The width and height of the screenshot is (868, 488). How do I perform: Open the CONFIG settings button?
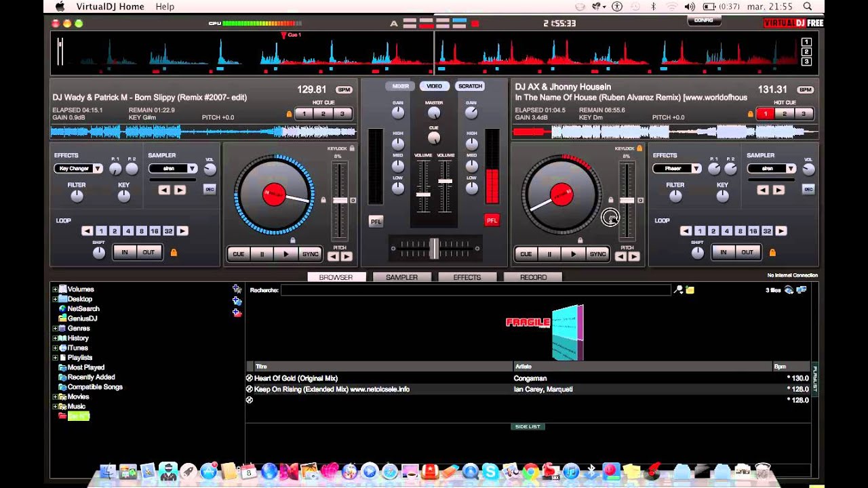coord(704,20)
